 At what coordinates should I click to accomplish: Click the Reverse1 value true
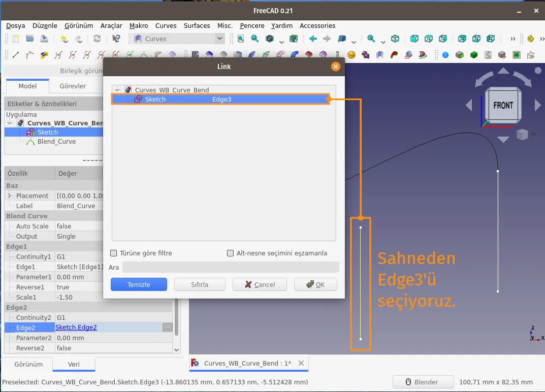[x=63, y=287]
